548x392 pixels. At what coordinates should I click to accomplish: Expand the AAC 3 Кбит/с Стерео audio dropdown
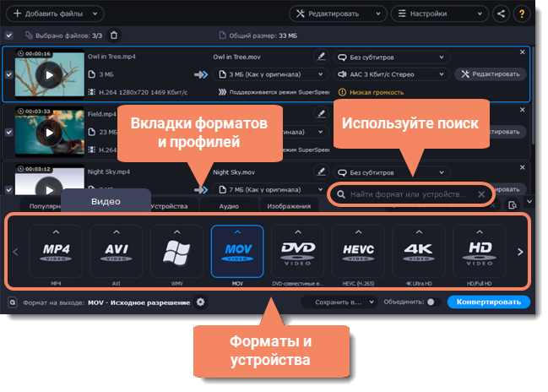391,74
